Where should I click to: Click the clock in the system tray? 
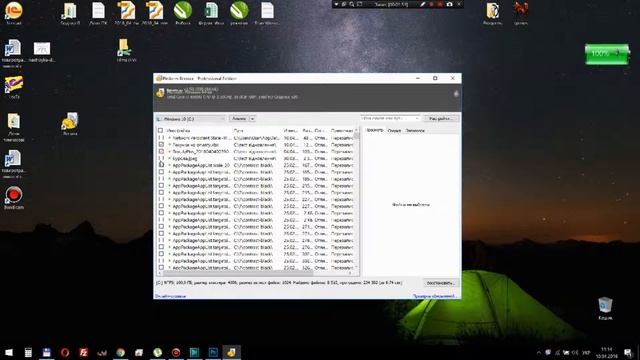coord(607,353)
